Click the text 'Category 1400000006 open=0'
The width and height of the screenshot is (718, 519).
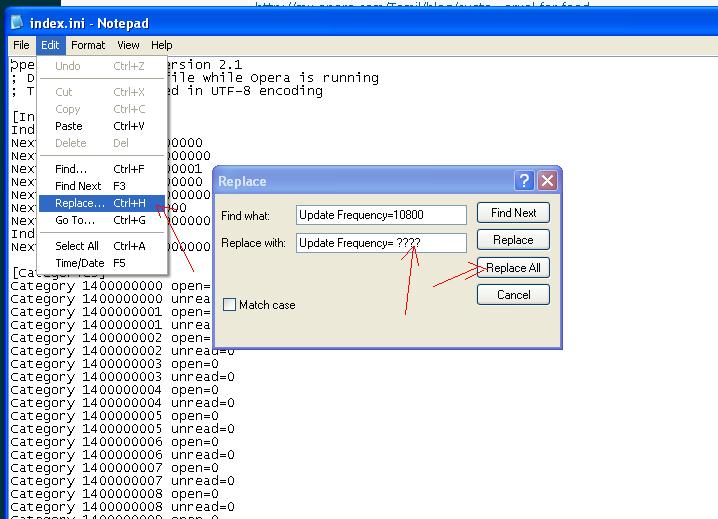coord(114,442)
